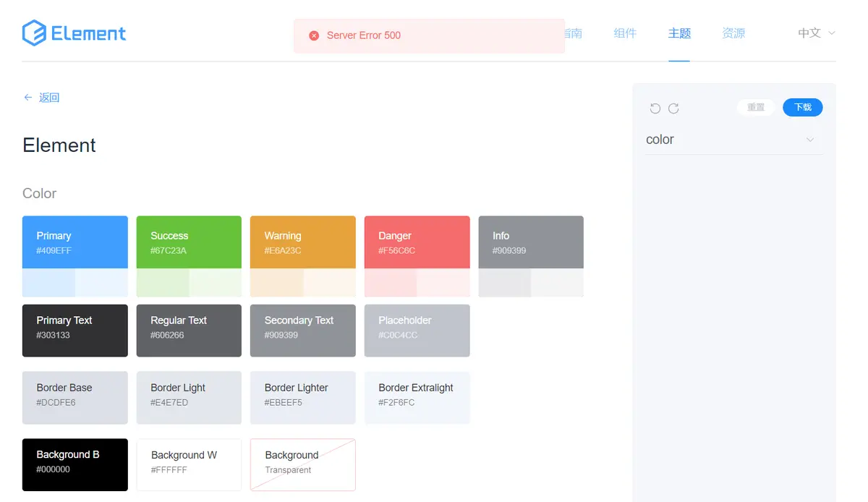
Task: Open the 资源 nav tab
Action: click(x=733, y=33)
